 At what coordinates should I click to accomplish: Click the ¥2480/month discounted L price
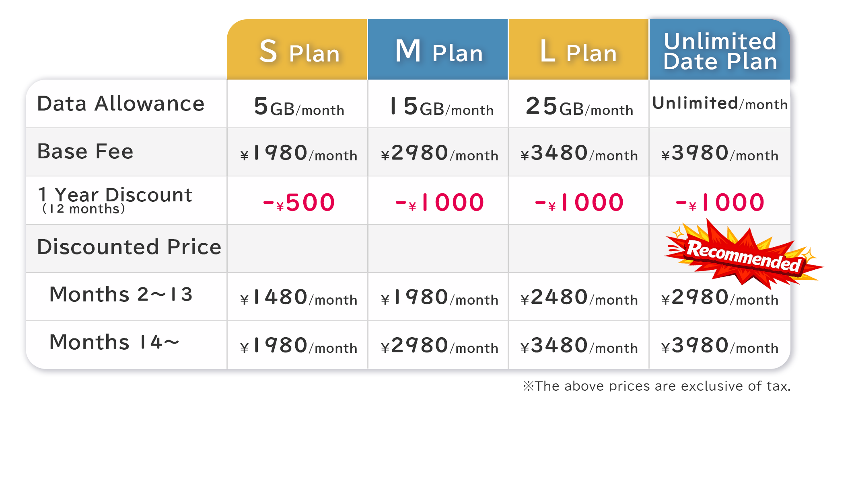coord(579,298)
